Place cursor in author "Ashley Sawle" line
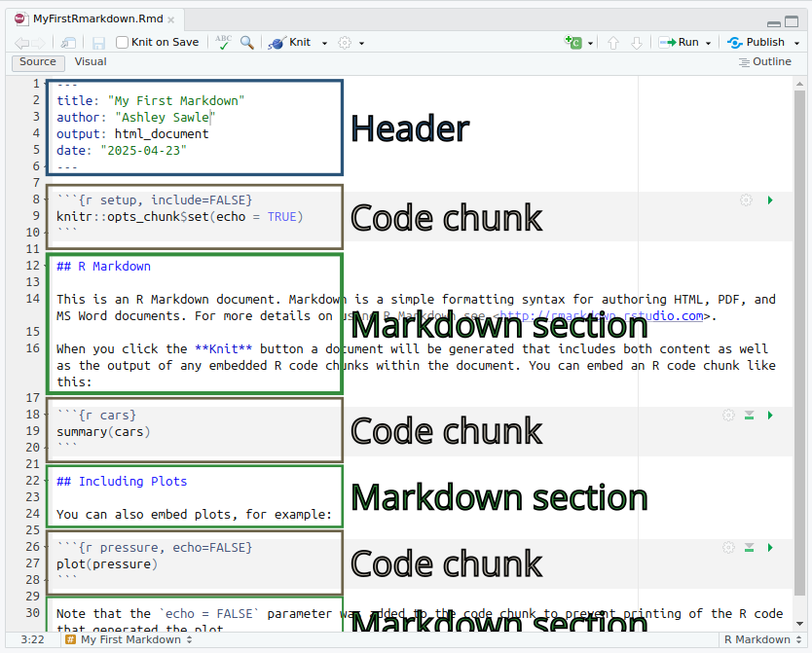 [135, 117]
